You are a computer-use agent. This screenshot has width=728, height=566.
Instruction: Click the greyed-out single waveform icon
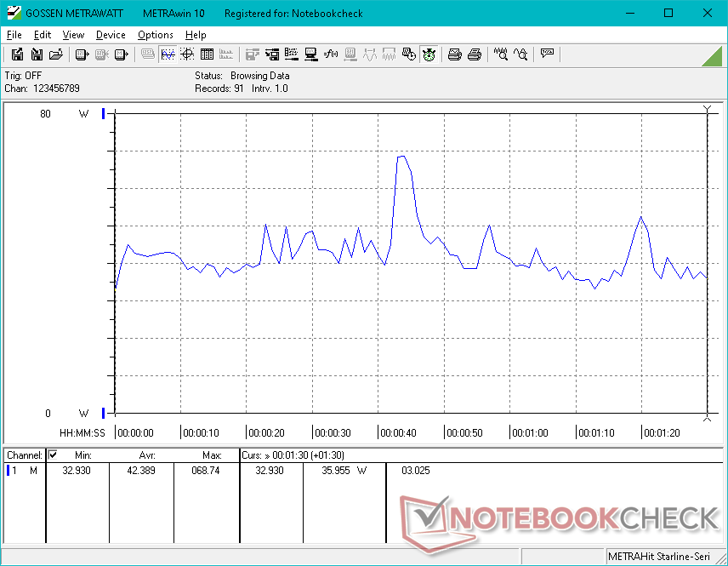(370, 54)
